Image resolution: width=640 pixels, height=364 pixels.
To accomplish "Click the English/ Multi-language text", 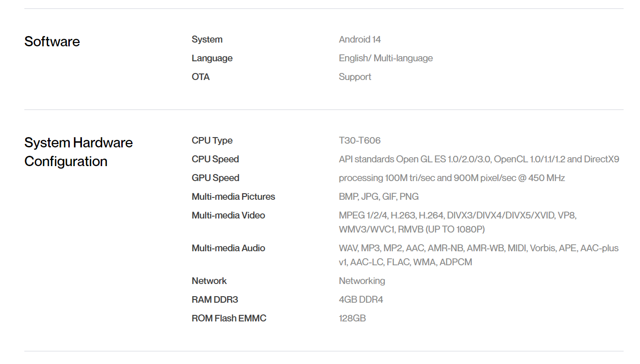I will click(x=386, y=58).
